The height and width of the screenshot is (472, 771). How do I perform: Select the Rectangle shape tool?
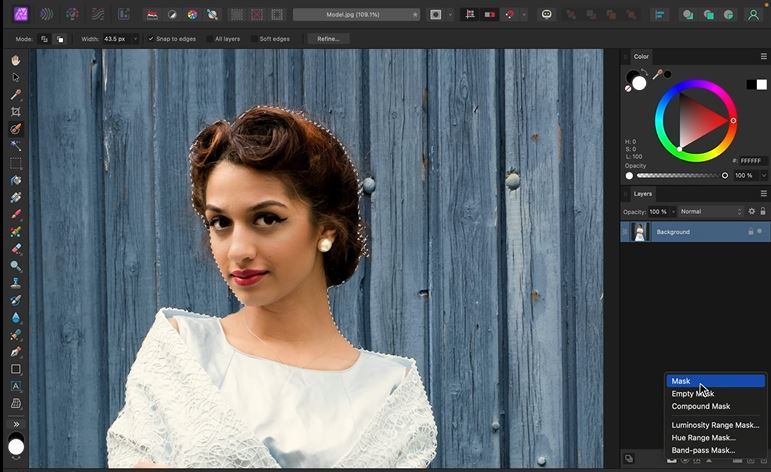(16, 369)
